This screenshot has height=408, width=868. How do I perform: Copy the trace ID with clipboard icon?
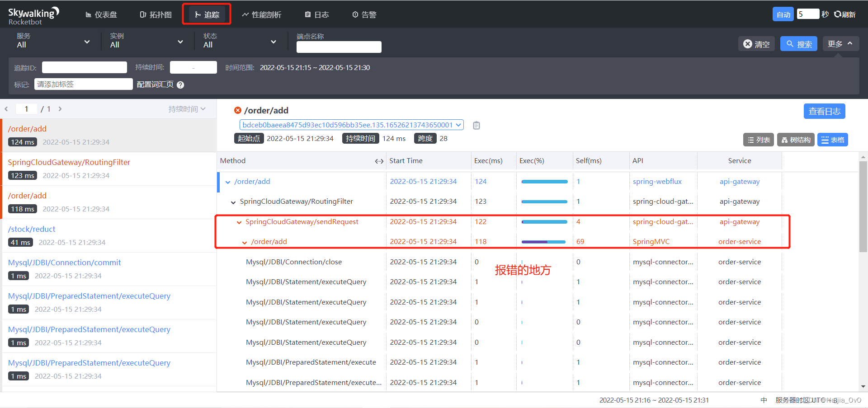coord(476,125)
